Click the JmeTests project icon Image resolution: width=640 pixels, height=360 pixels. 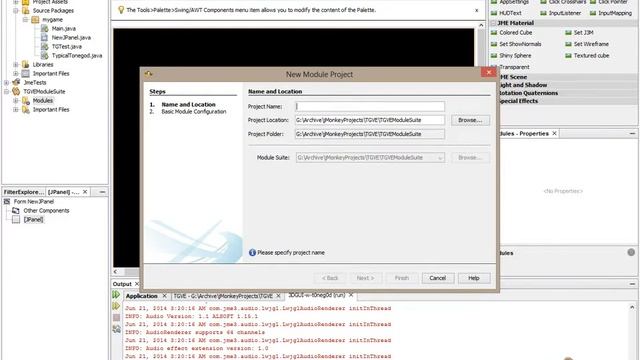tap(16, 82)
